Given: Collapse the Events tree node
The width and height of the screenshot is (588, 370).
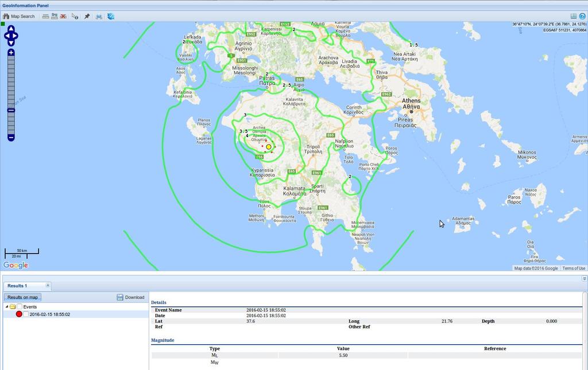Looking at the screenshot, I should 7,307.
